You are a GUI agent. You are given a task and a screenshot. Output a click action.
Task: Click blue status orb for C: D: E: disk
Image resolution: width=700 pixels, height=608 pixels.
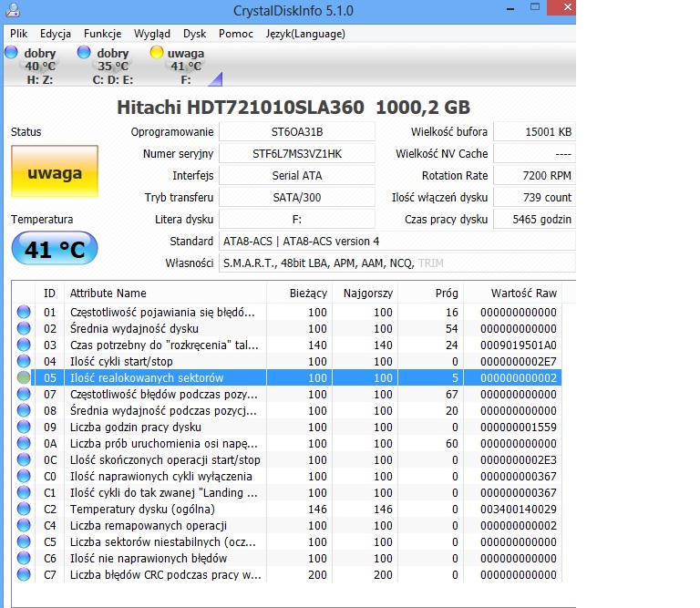(x=84, y=52)
